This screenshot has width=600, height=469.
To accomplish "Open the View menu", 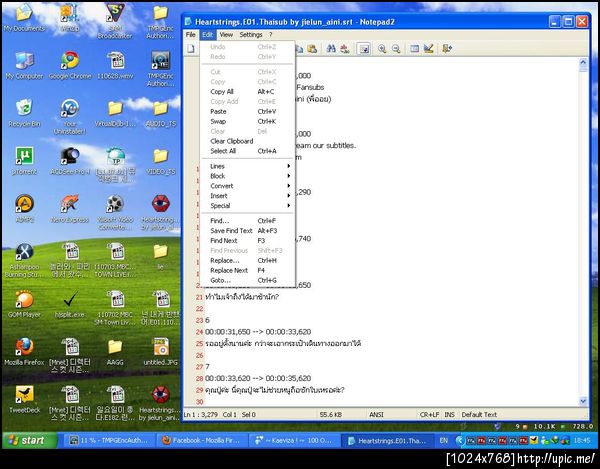I will 226,35.
